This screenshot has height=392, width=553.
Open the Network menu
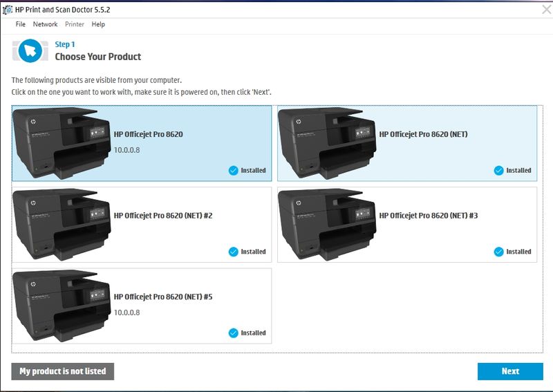click(x=45, y=24)
